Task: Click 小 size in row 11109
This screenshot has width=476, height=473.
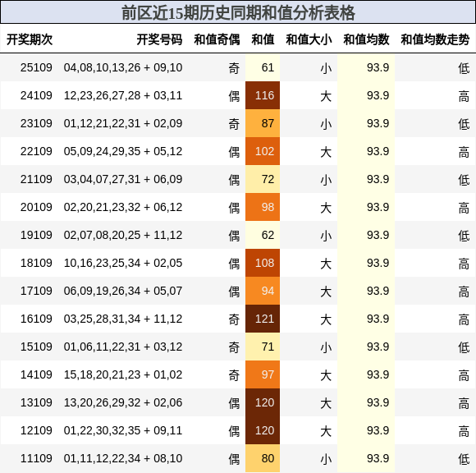Action: tap(326, 459)
